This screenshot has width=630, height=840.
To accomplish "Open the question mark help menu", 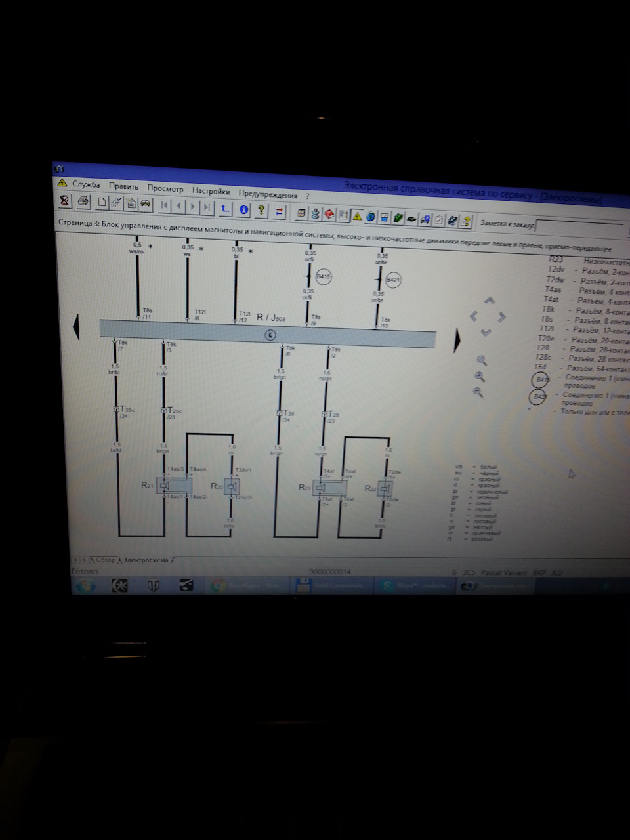I will pos(308,196).
